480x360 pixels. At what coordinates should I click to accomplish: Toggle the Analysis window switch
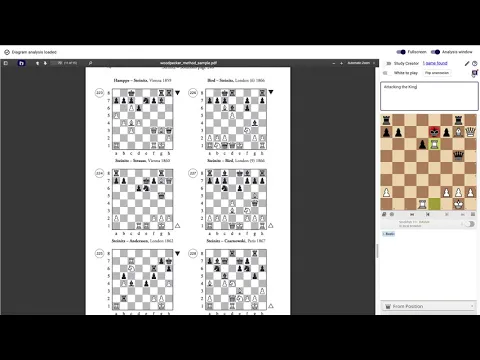pyautogui.click(x=435, y=52)
